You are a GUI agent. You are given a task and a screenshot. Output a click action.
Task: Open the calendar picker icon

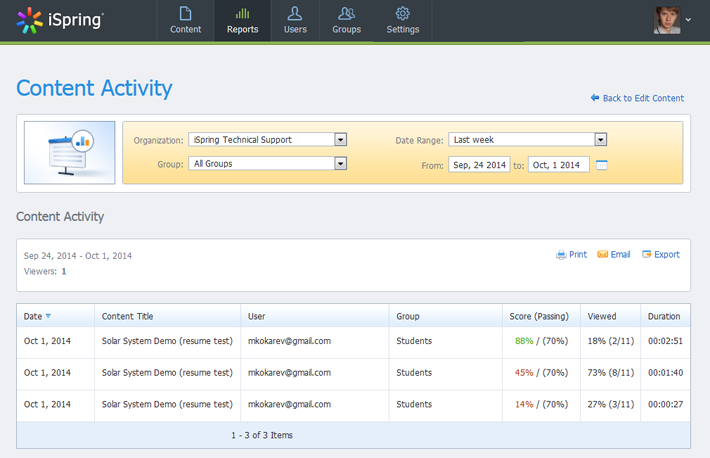[x=601, y=165]
